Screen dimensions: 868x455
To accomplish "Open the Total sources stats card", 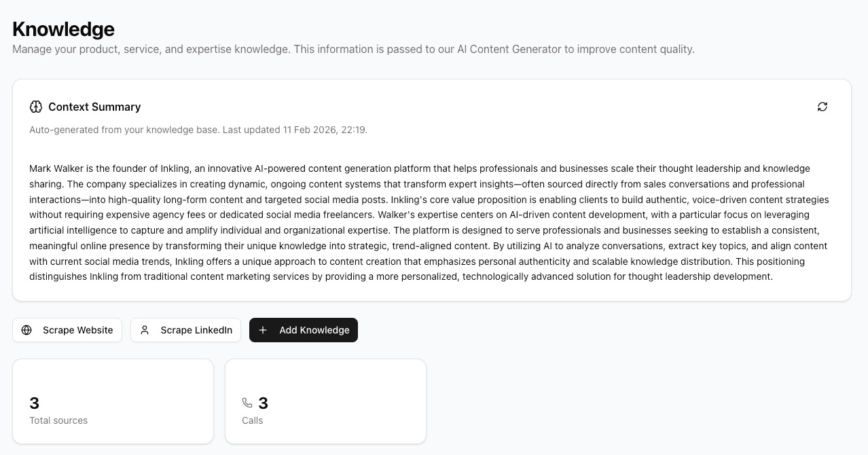I will (x=113, y=401).
